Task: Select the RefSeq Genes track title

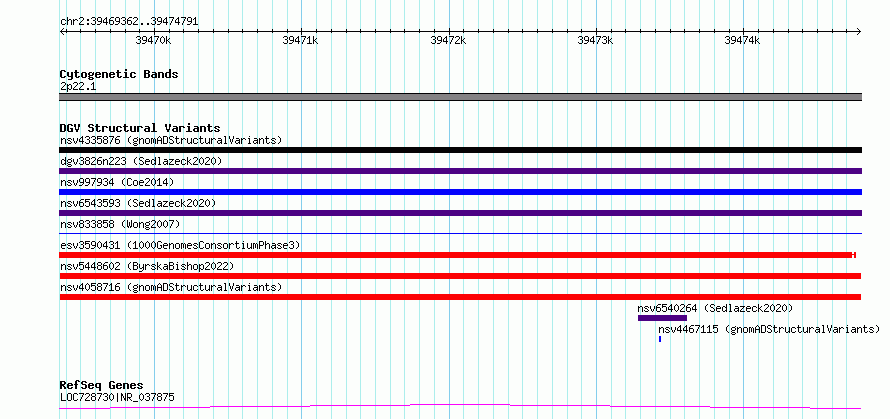Action: 102,386
